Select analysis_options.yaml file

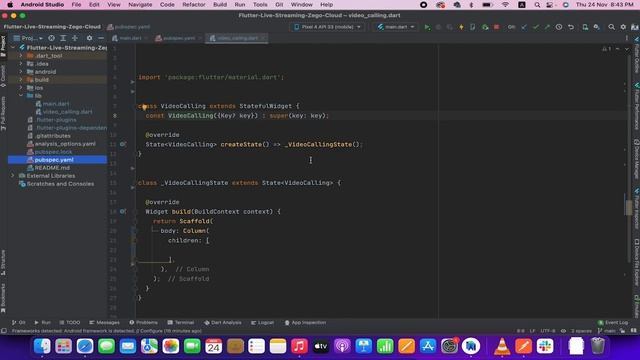[65, 144]
